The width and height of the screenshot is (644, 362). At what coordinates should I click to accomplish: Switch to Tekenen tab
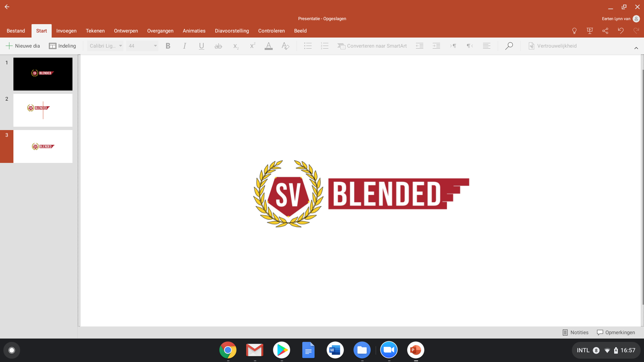coord(95,31)
